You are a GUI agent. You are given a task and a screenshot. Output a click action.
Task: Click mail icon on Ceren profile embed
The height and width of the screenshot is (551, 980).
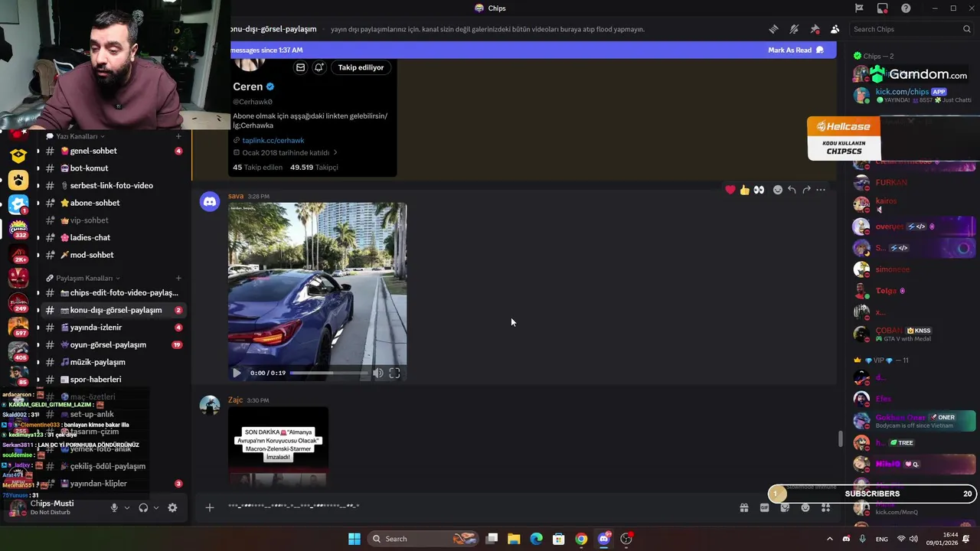click(x=300, y=67)
